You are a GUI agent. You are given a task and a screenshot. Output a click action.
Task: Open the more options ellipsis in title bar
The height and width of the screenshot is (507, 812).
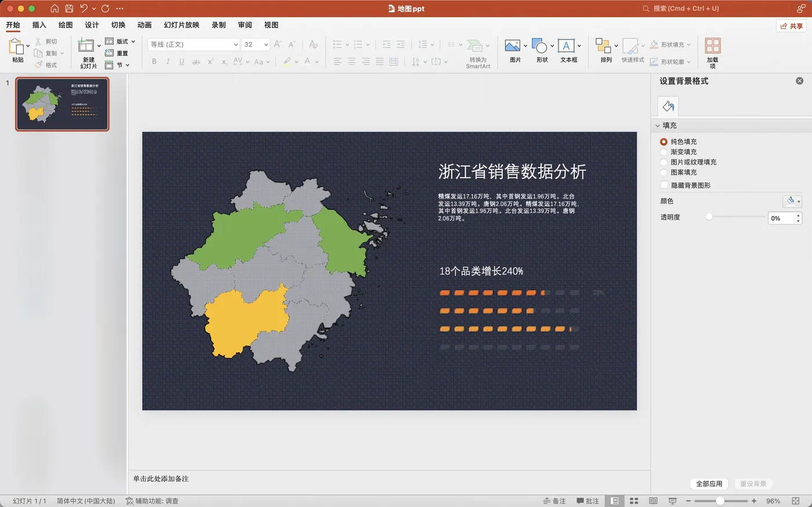click(119, 9)
